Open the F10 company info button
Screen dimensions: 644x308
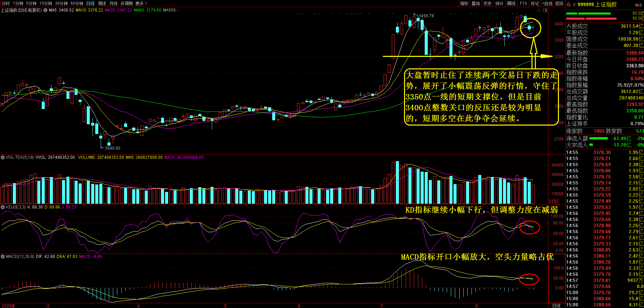523,3
